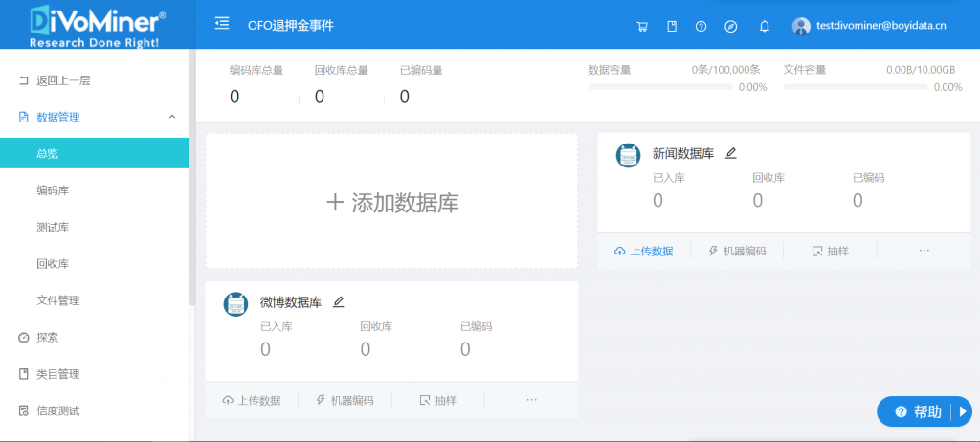Click the shopping cart icon in header
Image resolution: width=980 pixels, height=442 pixels.
tap(642, 27)
